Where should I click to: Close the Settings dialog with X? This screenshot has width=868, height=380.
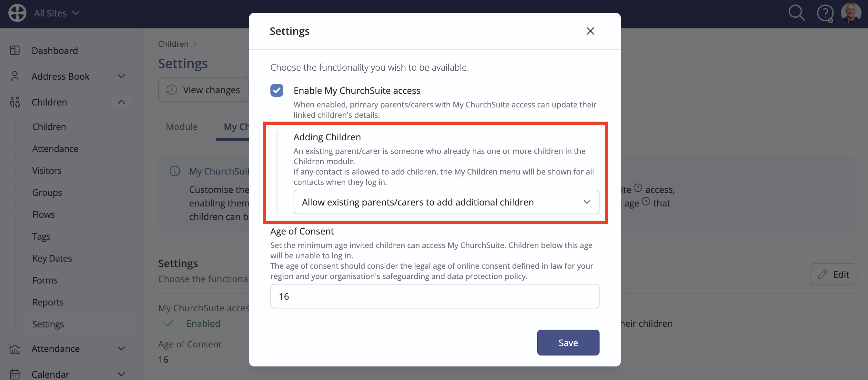590,31
